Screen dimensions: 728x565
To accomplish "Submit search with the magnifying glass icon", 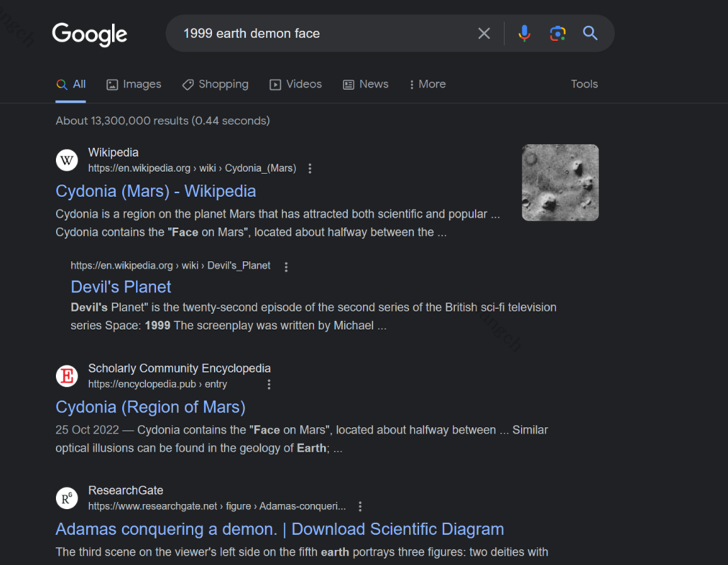I will point(590,33).
